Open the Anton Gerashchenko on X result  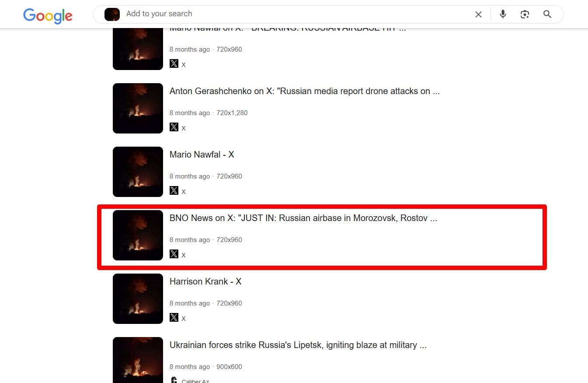305,91
